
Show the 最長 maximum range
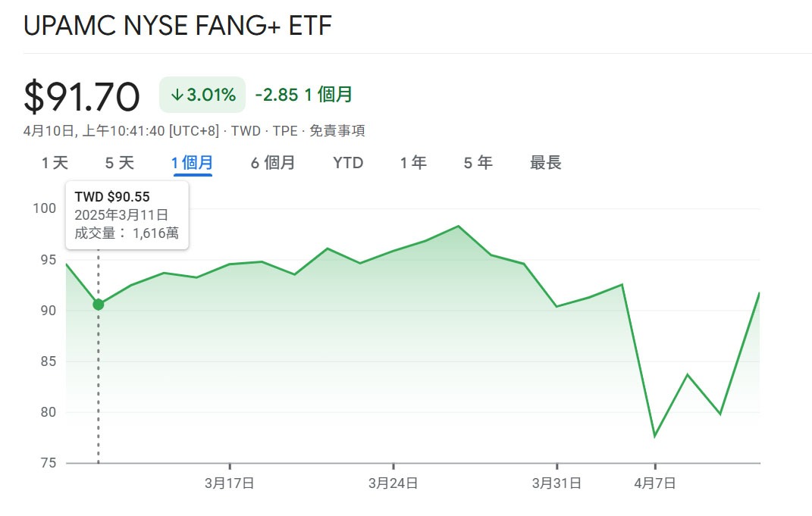[x=546, y=163]
